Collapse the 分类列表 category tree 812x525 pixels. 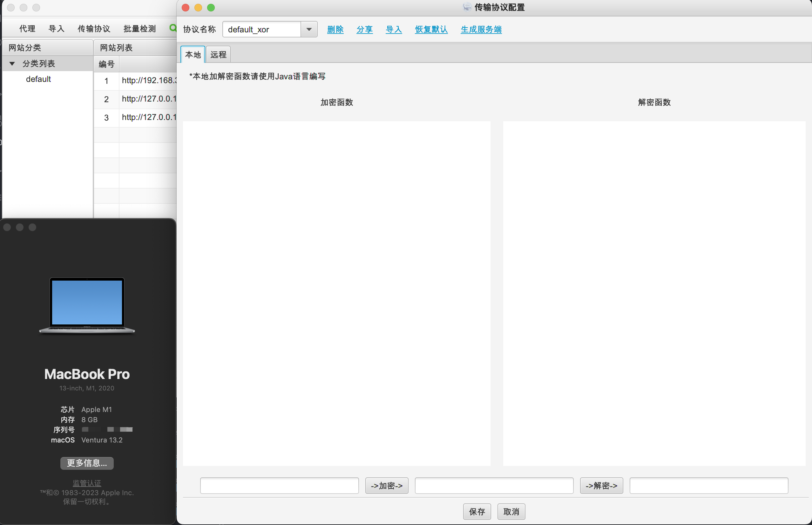click(13, 63)
